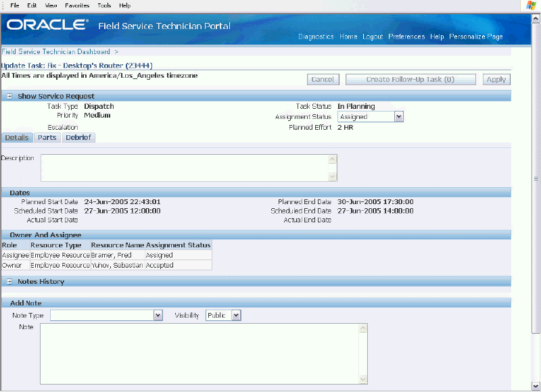Open the Favorites menu

click(x=77, y=5)
